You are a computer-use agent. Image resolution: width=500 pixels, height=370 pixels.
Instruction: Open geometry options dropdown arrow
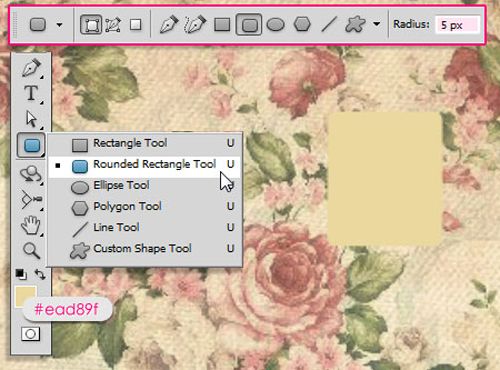coord(377,24)
